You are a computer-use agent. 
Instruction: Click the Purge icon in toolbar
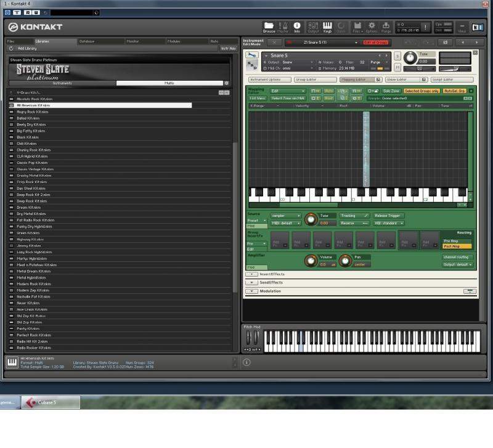[386, 26]
